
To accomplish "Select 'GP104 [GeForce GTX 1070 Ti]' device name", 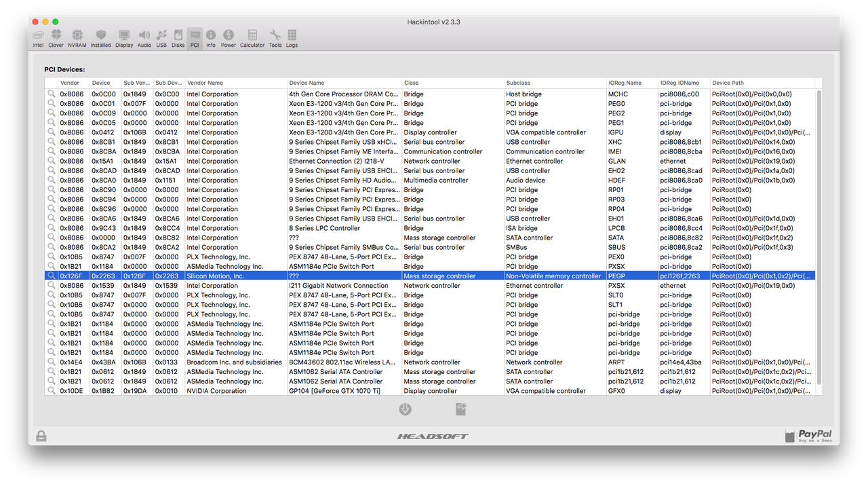I will (334, 391).
